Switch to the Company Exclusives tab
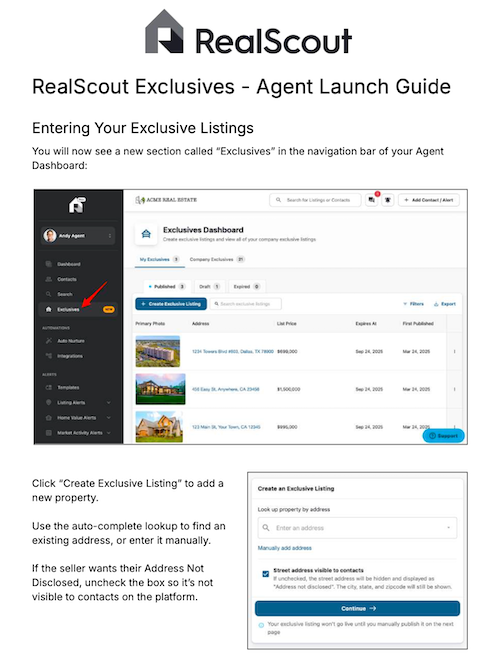Viewport: 500px width, 667px height. tap(217, 259)
